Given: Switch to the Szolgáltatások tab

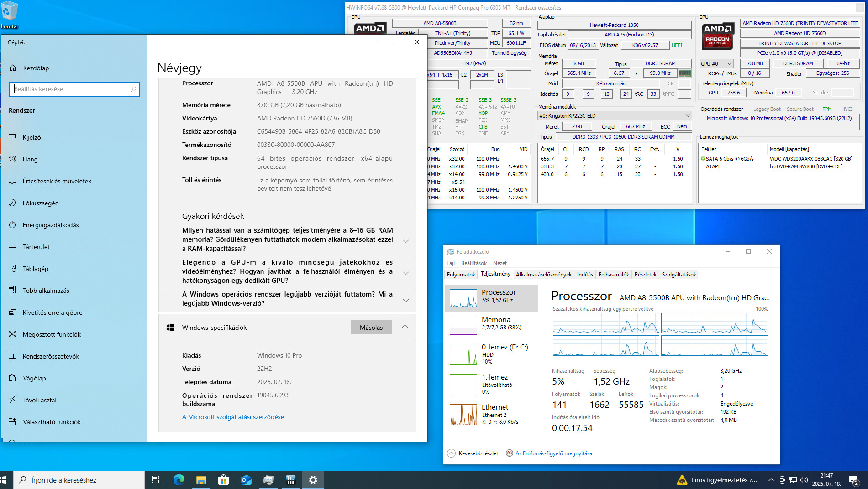Looking at the screenshot, I should [679, 275].
